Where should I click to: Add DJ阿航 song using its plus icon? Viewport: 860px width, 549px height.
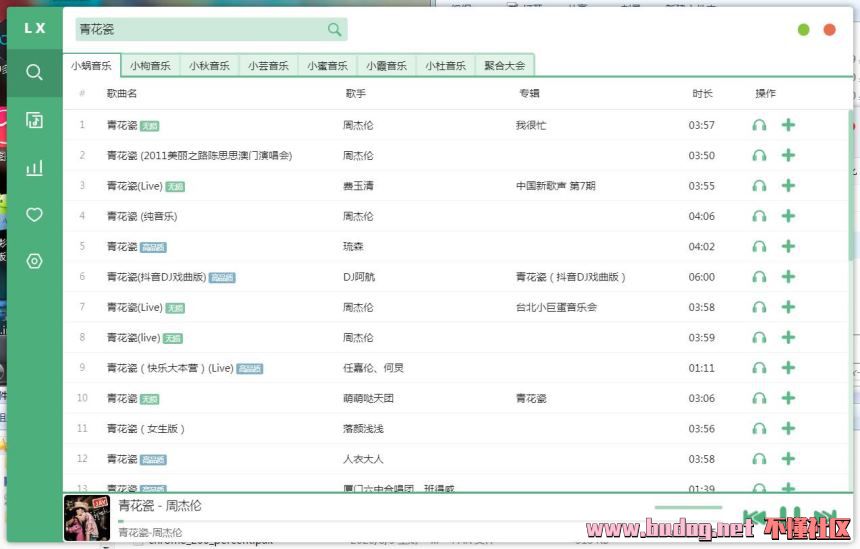[x=788, y=277]
